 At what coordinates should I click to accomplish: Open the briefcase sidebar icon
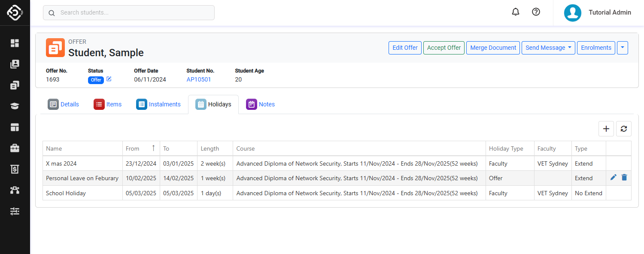15,148
